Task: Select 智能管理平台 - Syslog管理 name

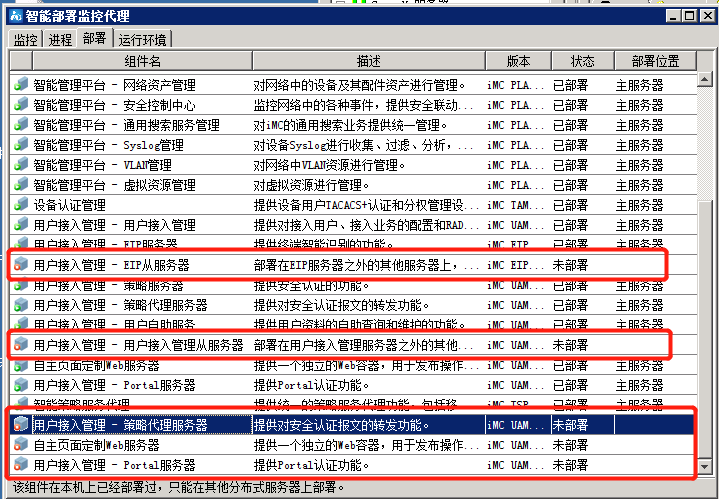Action: (108, 145)
